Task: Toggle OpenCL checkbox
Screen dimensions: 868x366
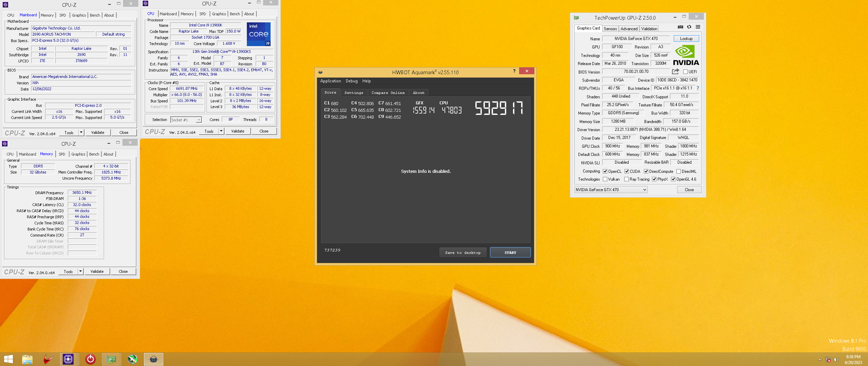Action: [x=605, y=171]
